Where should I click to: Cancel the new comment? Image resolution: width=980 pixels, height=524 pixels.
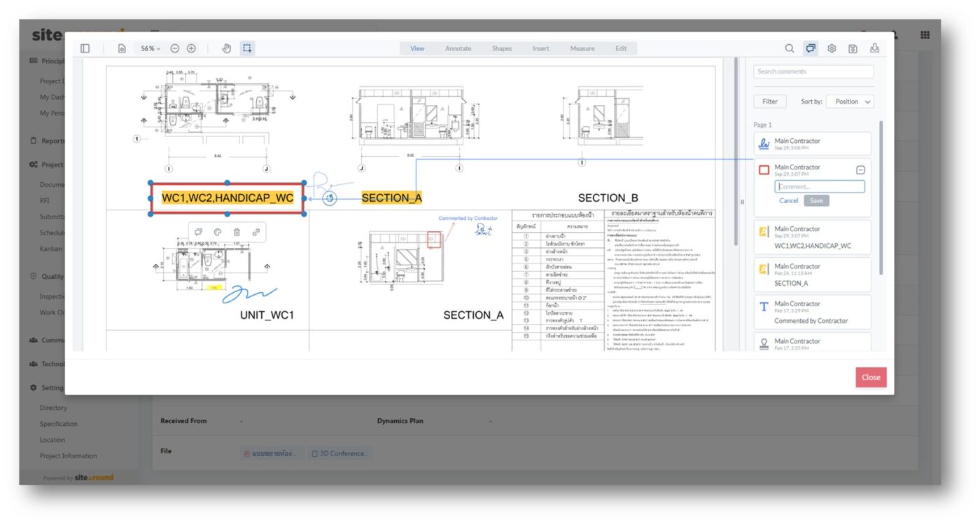(x=789, y=200)
